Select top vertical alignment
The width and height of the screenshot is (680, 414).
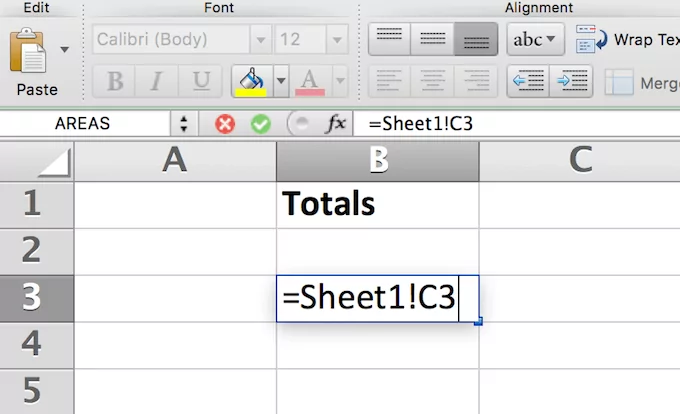[x=390, y=40]
